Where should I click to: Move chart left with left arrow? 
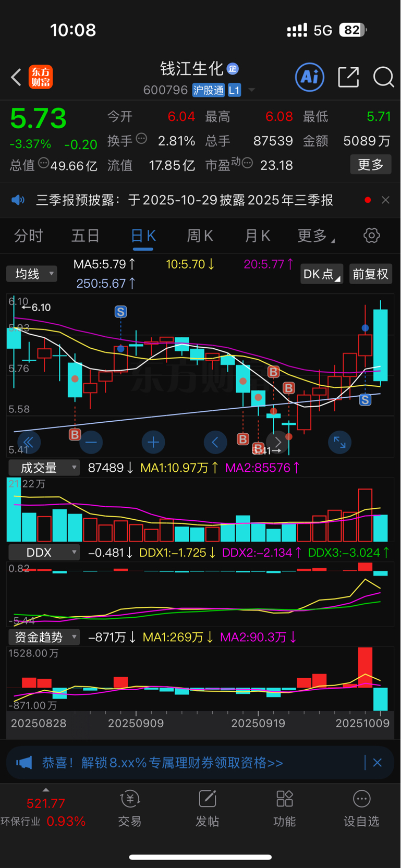click(x=215, y=443)
